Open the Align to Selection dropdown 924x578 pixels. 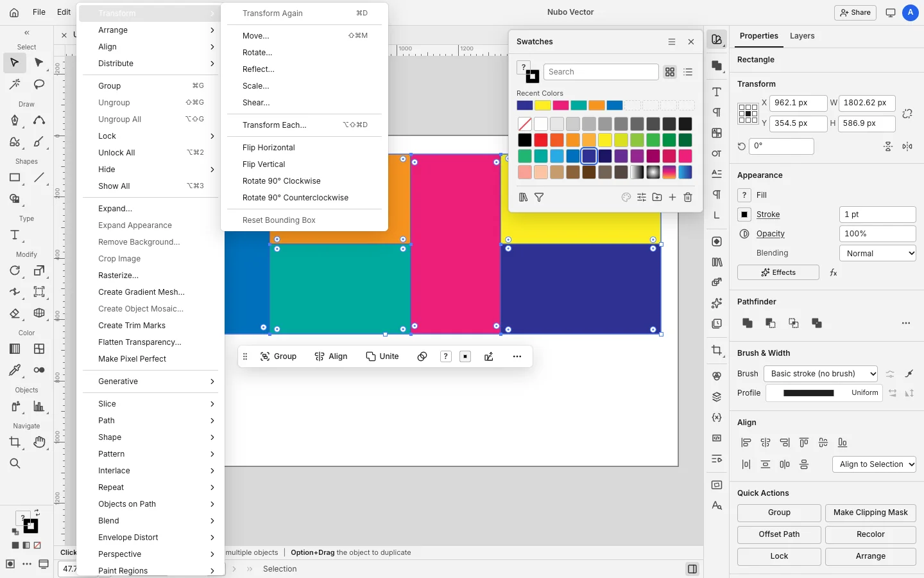point(874,464)
